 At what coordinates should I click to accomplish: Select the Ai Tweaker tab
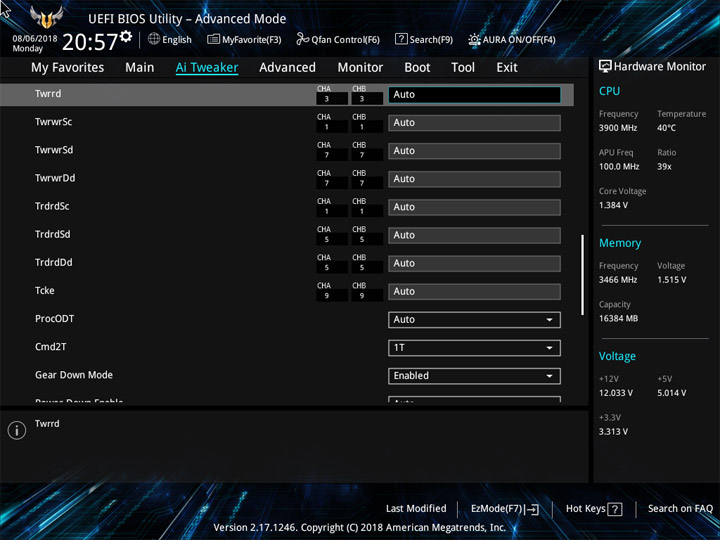click(207, 68)
